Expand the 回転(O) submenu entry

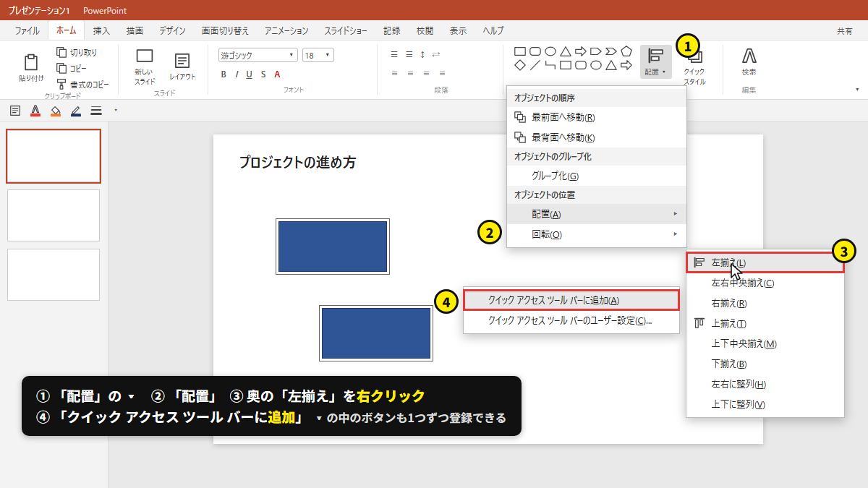(596, 234)
